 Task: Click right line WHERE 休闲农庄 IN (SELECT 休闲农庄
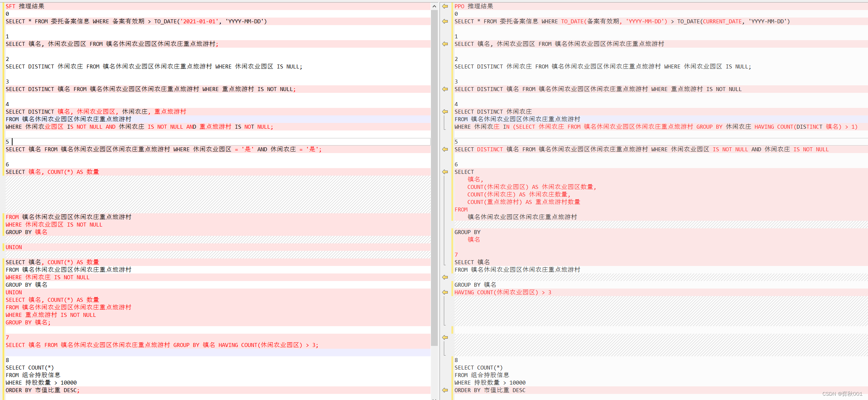point(656,127)
